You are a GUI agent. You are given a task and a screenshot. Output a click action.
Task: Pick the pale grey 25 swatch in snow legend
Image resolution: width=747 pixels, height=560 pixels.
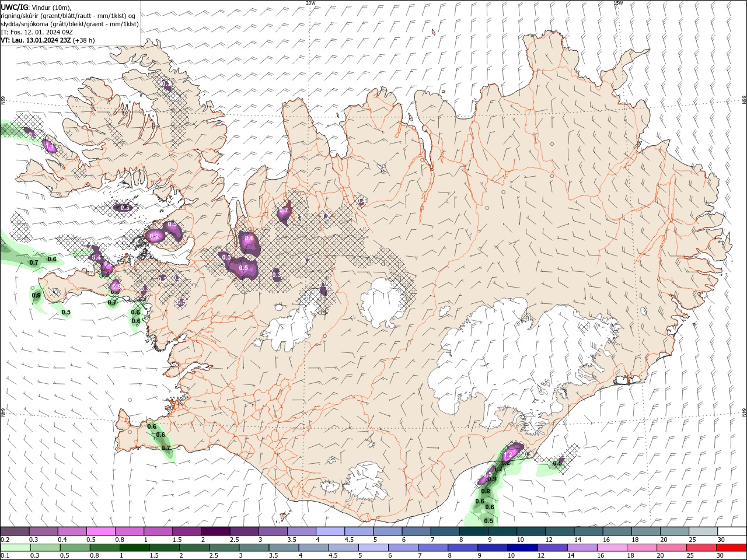point(703,531)
